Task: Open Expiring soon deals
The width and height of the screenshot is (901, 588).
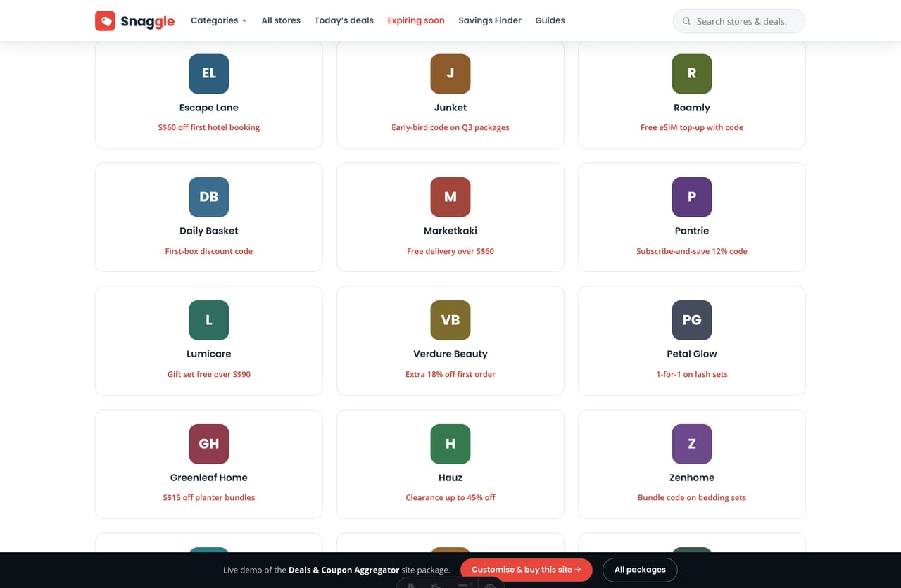Action: tap(416, 20)
